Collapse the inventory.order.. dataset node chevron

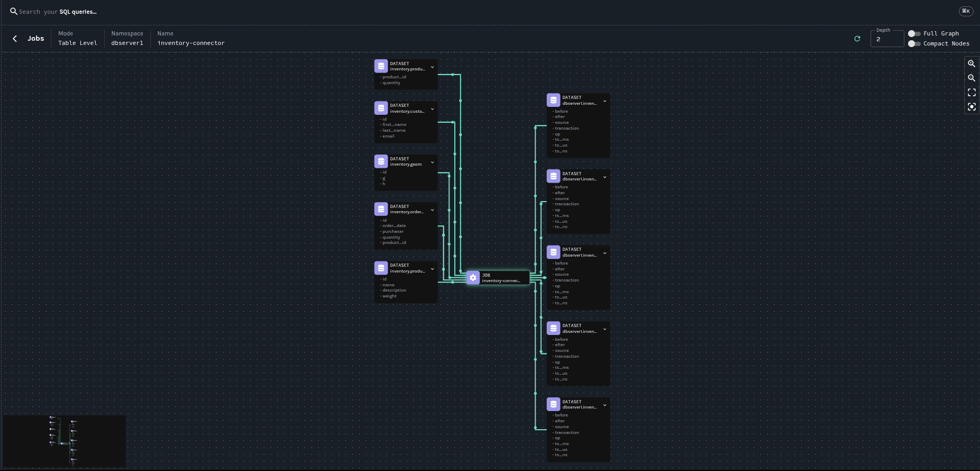click(x=432, y=210)
